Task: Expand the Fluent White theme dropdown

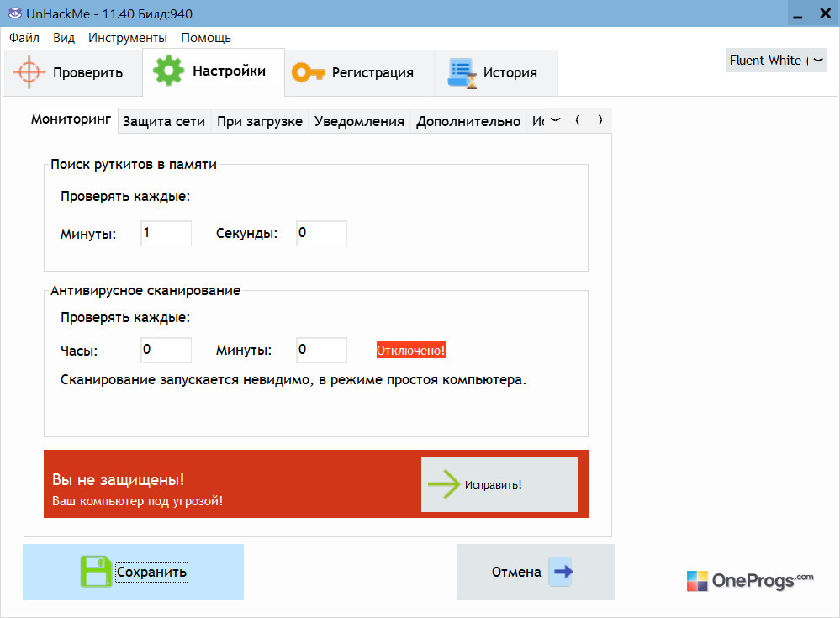Action: 776,61
